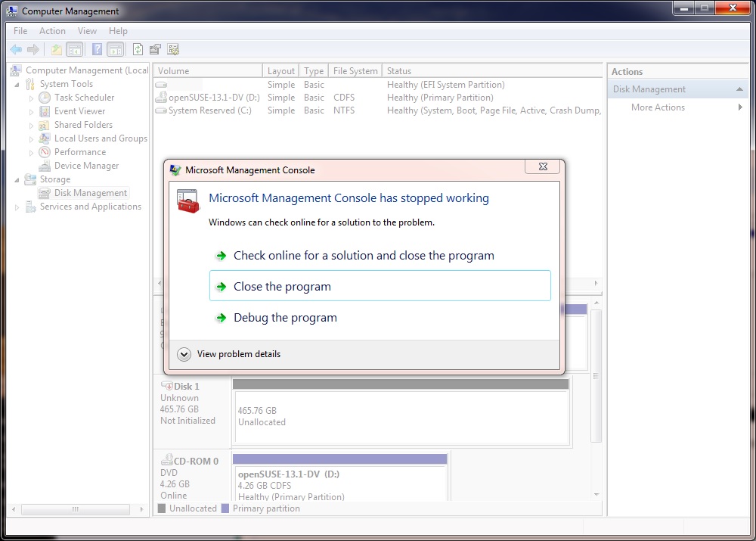Click the Microsoft Management Console title bar icon
Viewport: 756px width, 541px height.
[x=175, y=170]
